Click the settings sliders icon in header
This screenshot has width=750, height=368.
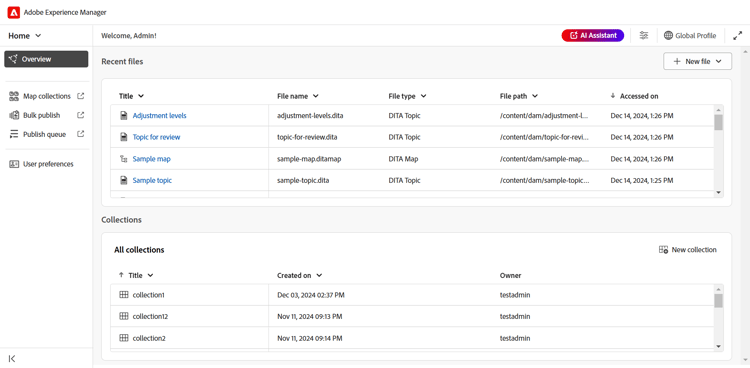click(x=644, y=35)
